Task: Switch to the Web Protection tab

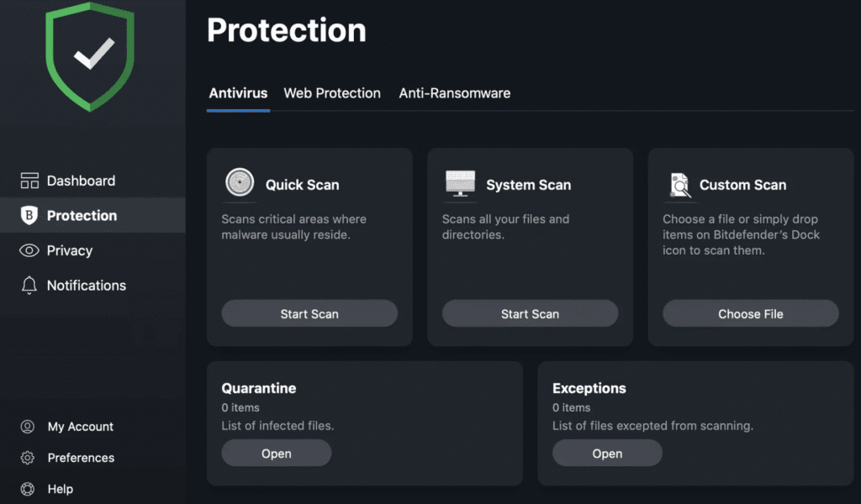Action: pyautogui.click(x=332, y=93)
